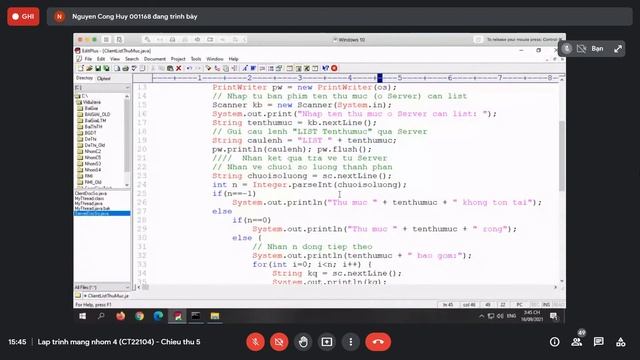Select DeThi folder in directory tree

87,139
